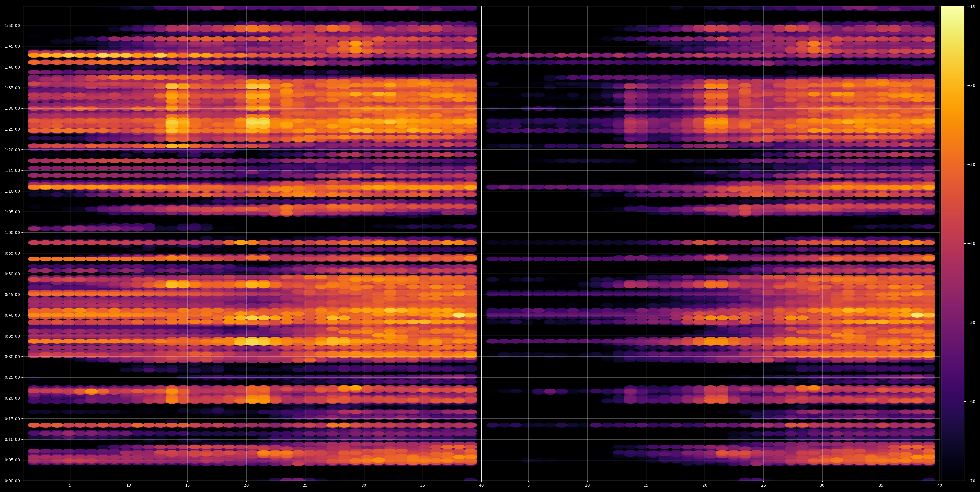Click the colorbar's −40 tick label

pyautogui.click(x=971, y=244)
